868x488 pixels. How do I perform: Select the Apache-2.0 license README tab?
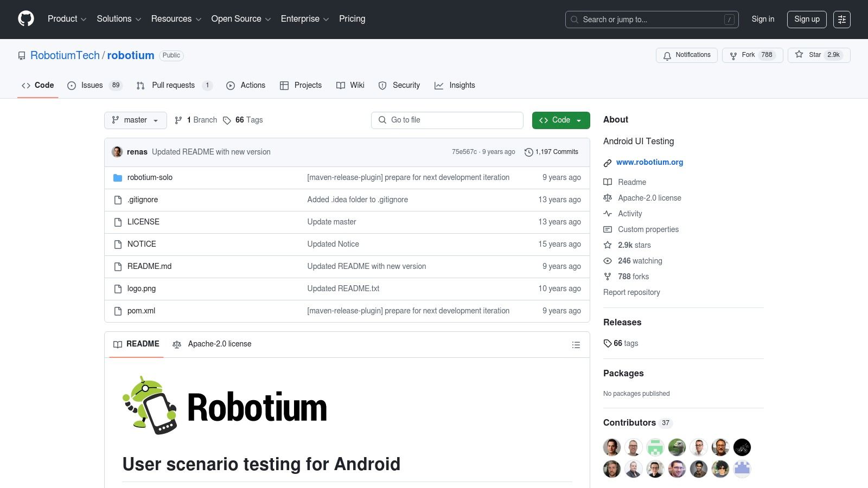pos(212,344)
